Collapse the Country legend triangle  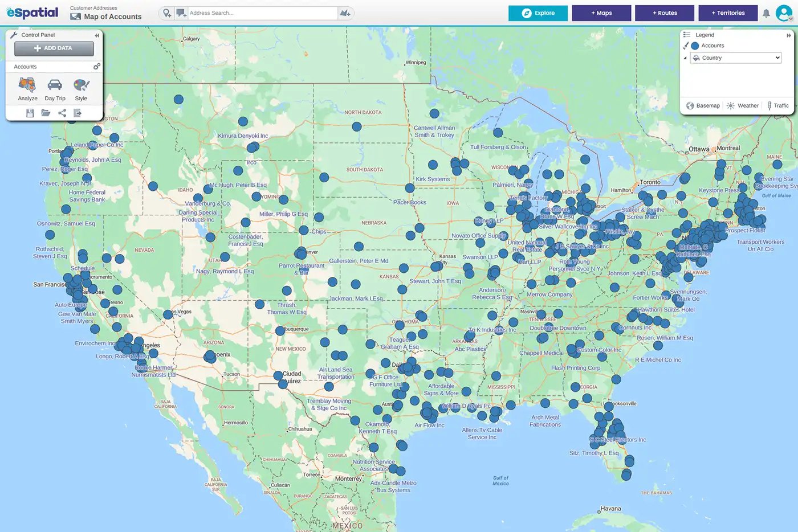click(685, 58)
